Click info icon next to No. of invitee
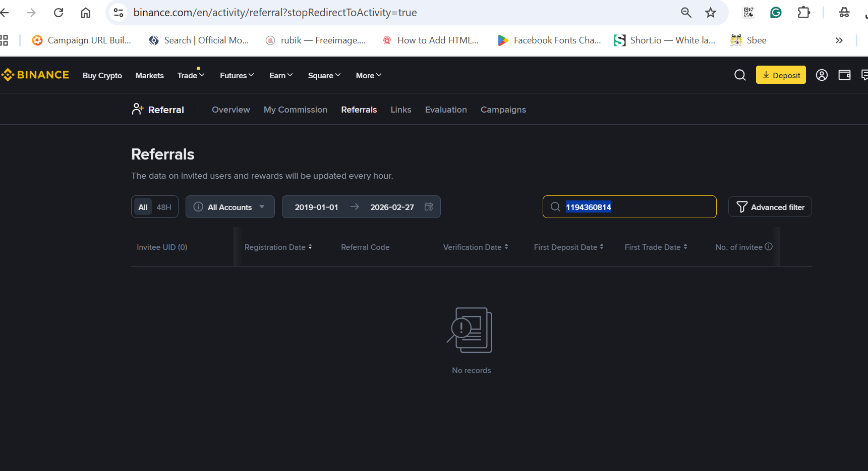The height and width of the screenshot is (471, 868). (769, 246)
